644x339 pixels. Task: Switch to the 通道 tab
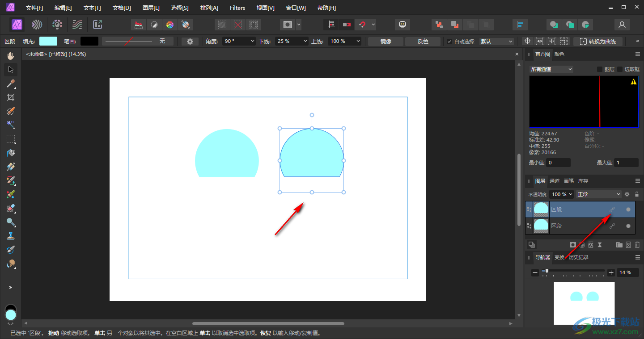click(x=555, y=181)
